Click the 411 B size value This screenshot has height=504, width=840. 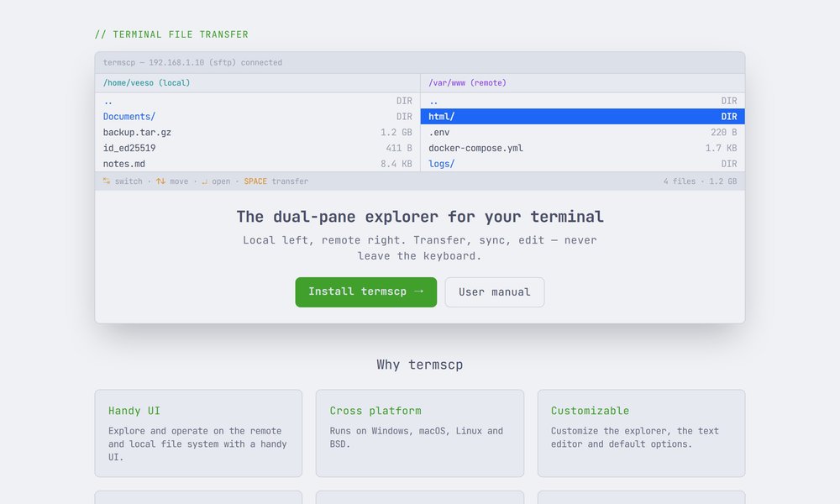399,148
